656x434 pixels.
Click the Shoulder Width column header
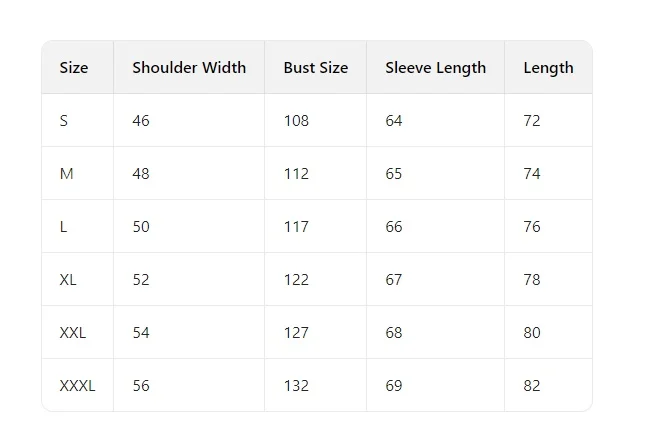pos(189,68)
